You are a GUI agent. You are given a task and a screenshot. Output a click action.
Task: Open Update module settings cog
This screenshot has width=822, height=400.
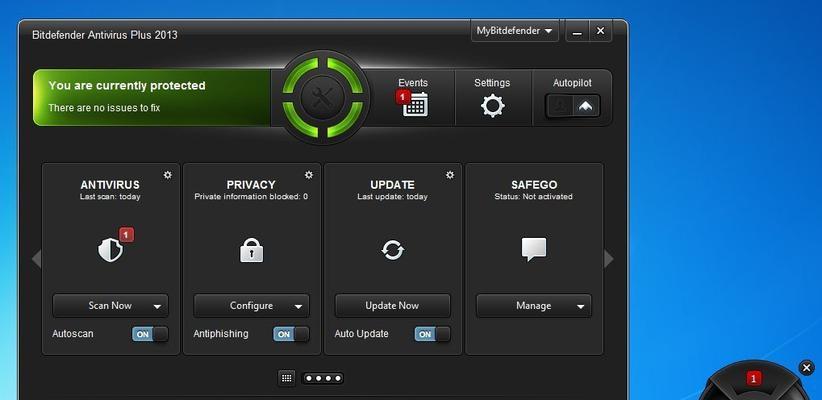click(x=450, y=175)
